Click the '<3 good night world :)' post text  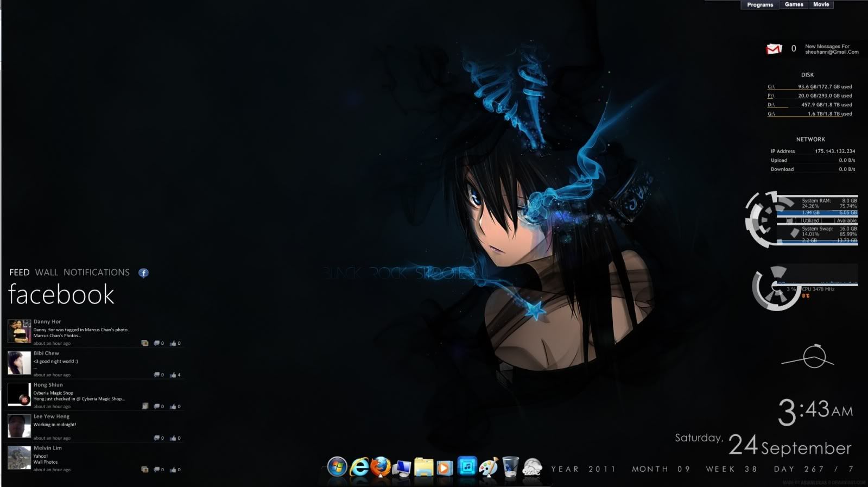pos(55,361)
